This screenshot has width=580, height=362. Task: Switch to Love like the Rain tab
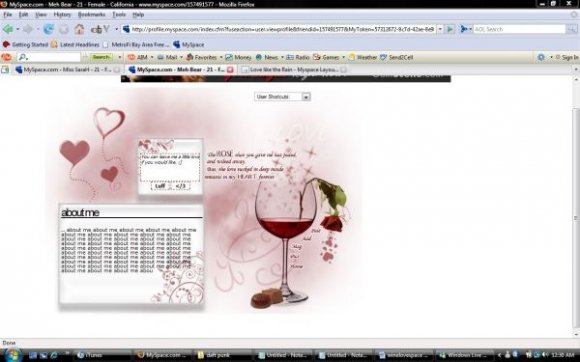293,70
